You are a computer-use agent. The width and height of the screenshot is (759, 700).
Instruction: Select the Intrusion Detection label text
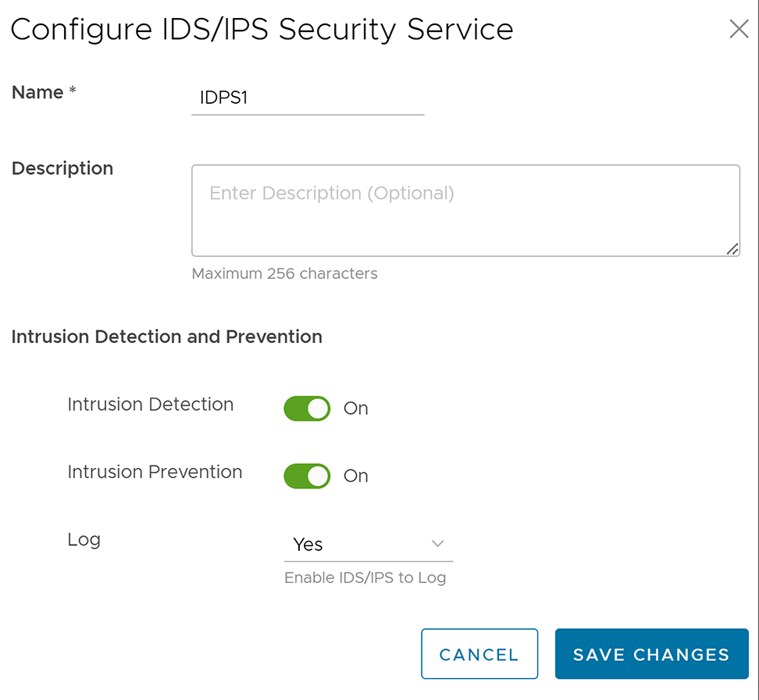pos(151,405)
